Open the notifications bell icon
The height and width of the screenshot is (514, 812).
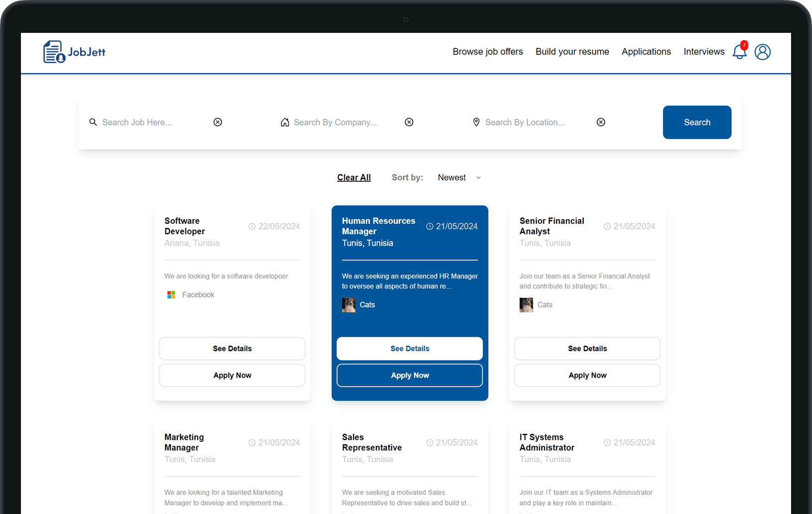[x=739, y=52]
